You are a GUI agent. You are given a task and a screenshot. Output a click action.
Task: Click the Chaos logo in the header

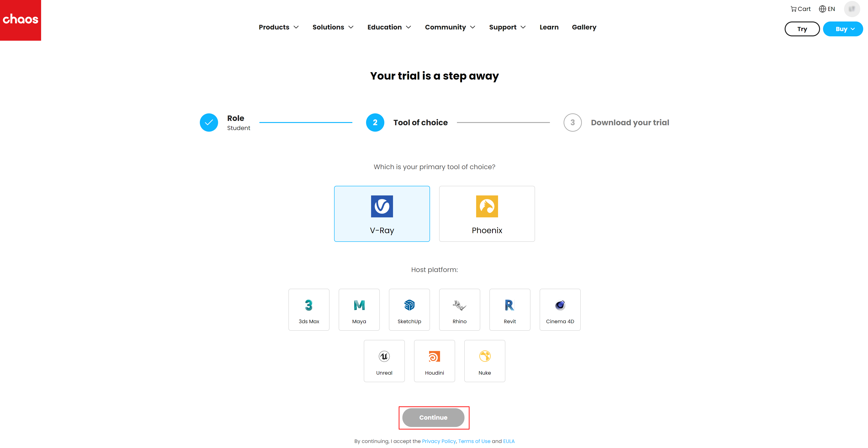pos(21,20)
